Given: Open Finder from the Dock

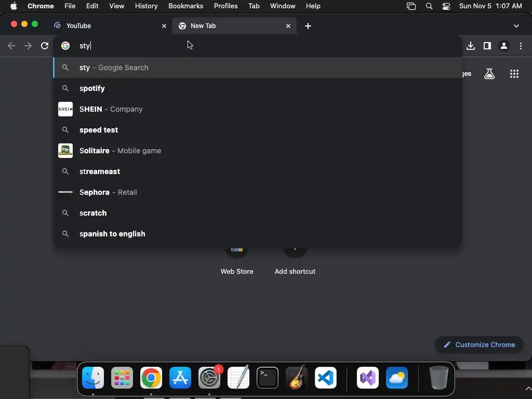Looking at the screenshot, I should 93,378.
